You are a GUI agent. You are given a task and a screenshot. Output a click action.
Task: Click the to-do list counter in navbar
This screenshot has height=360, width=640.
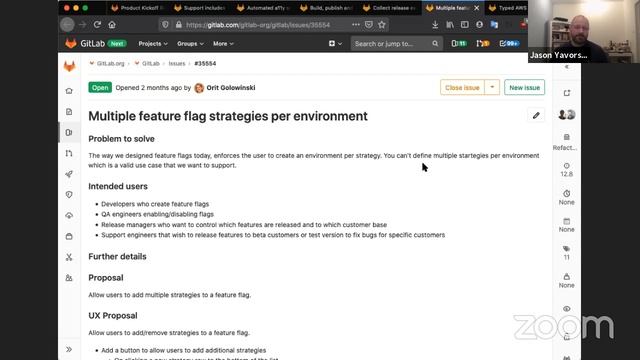click(x=509, y=43)
